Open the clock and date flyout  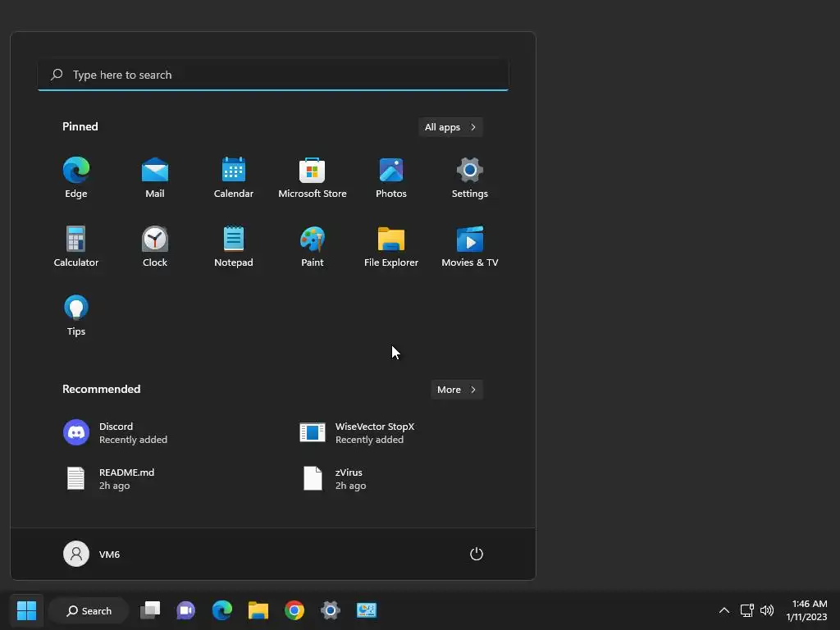tap(807, 610)
